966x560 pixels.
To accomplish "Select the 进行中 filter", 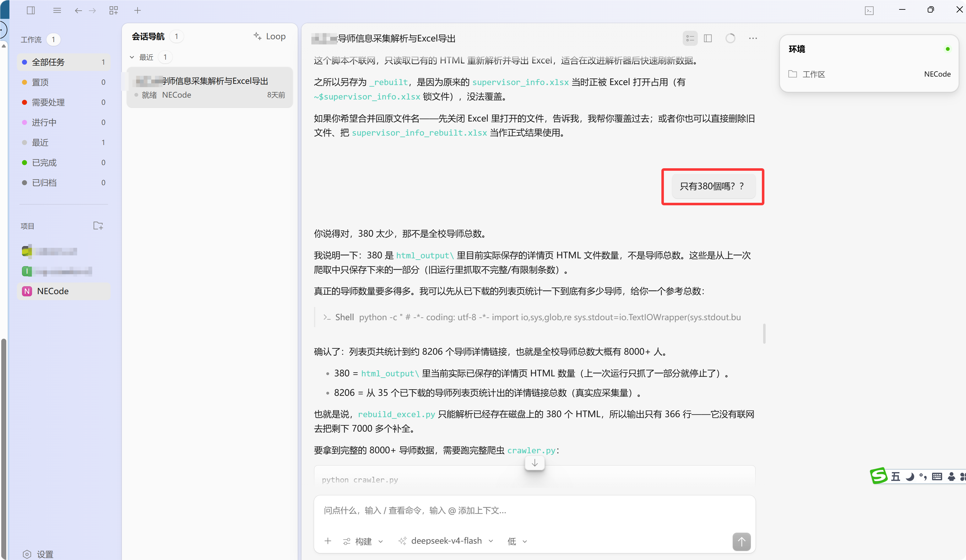I will [x=64, y=122].
